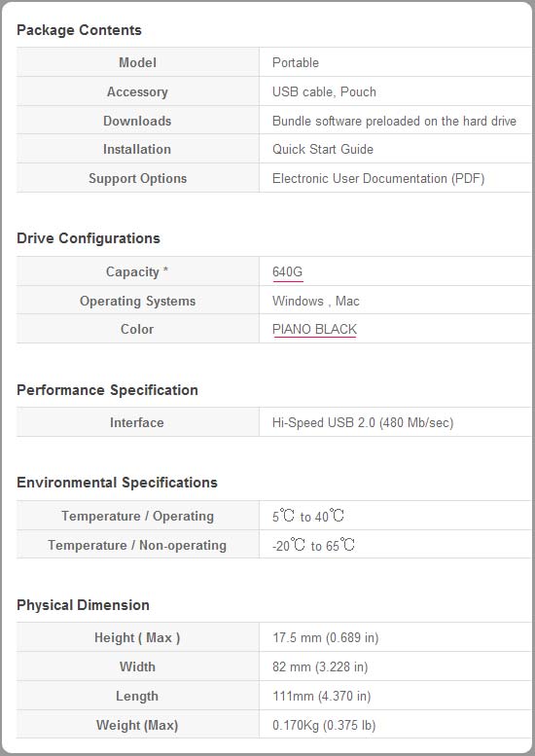Click the 82 mm width value
This screenshot has width=535, height=756.
click(320, 666)
